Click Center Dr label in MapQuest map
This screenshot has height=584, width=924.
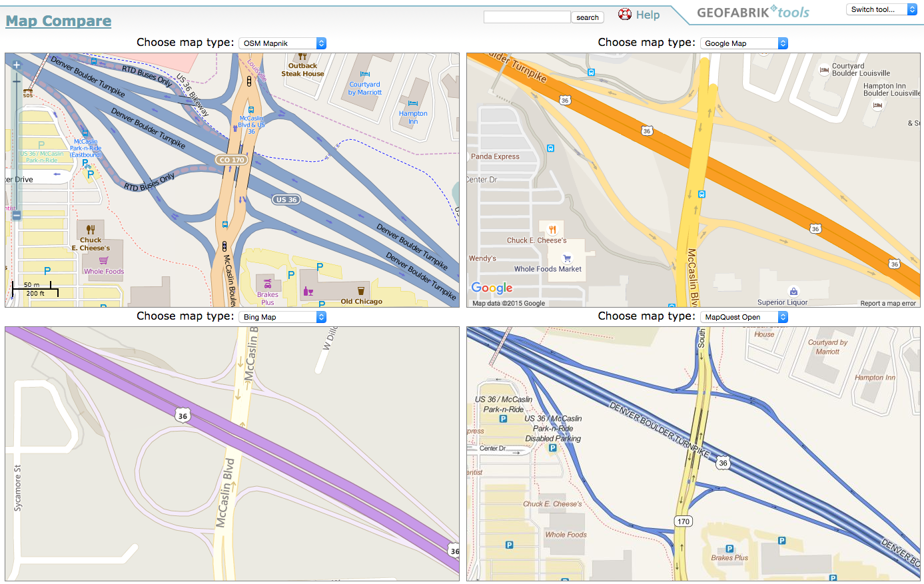(492, 449)
